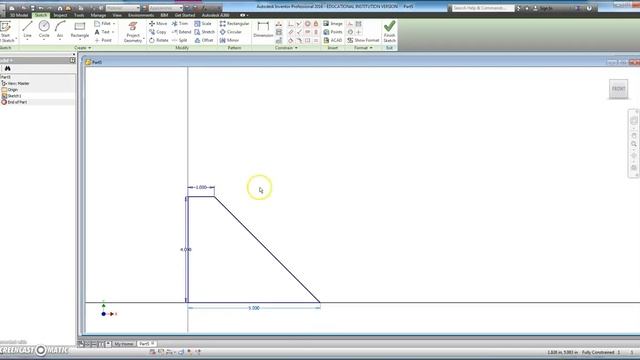The height and width of the screenshot is (360, 640).
Task: Open the Tools ribbon tab
Action: pyautogui.click(x=79, y=15)
